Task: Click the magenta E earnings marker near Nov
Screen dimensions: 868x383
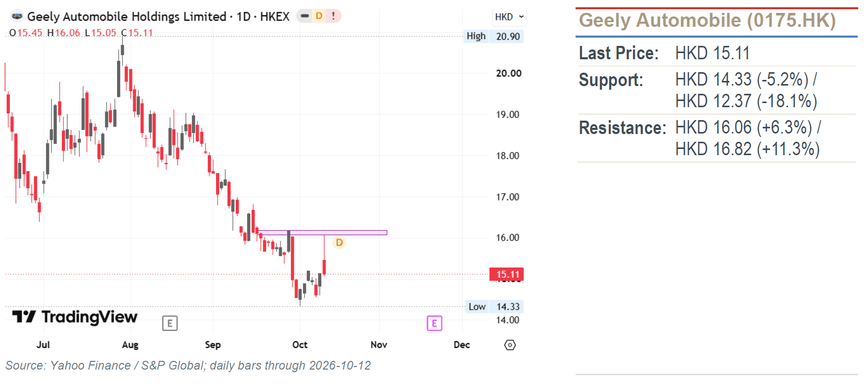Action: 434,323
